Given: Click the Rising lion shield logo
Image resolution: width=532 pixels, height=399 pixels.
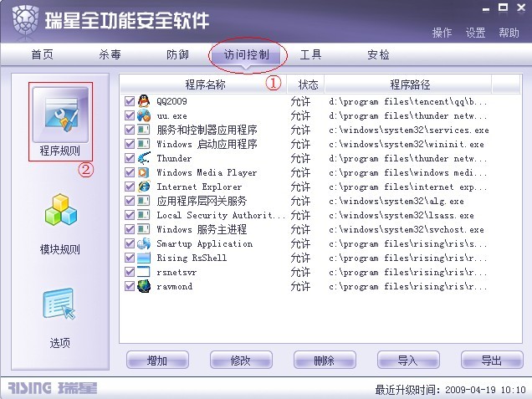Looking at the screenshot, I should [x=25, y=20].
